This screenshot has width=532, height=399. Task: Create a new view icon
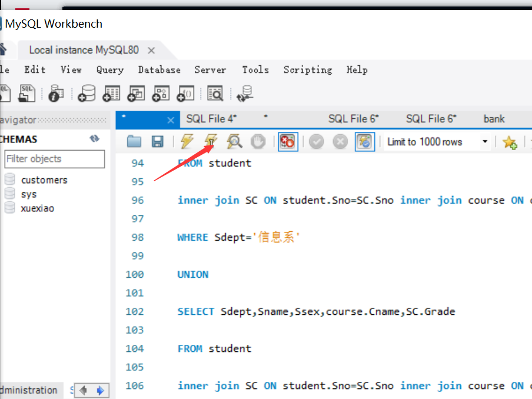tap(137, 94)
